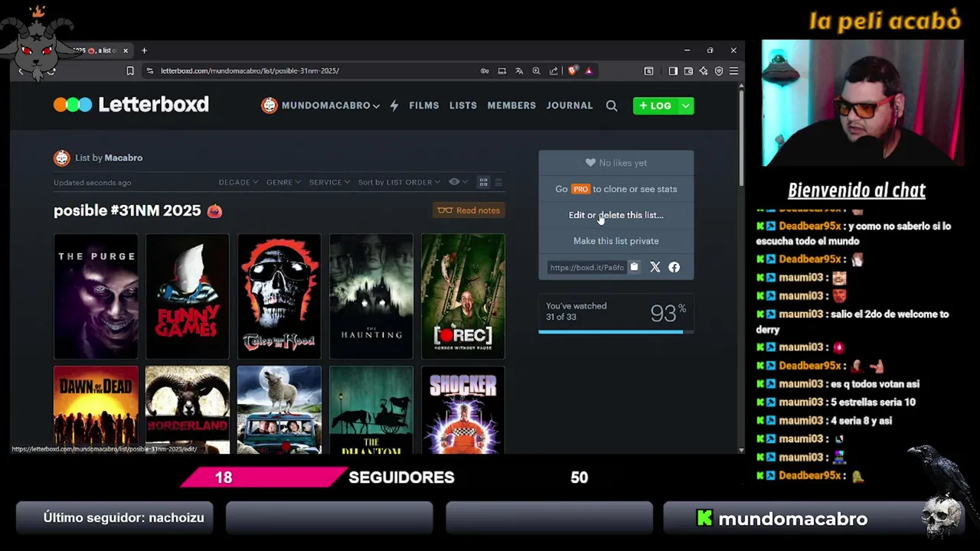Image resolution: width=980 pixels, height=551 pixels.
Task: Expand the DECADE filter dropdown
Action: (237, 182)
